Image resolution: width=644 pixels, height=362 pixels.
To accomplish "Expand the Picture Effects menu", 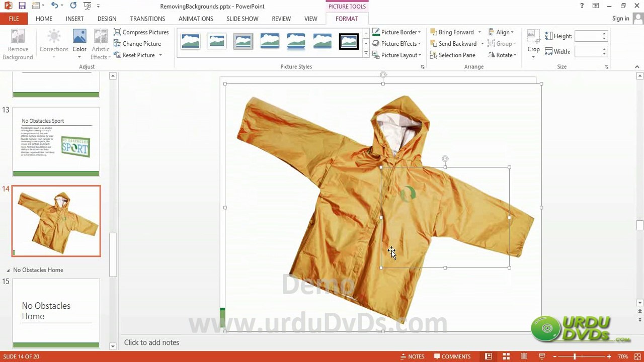I will pyautogui.click(x=396, y=44).
